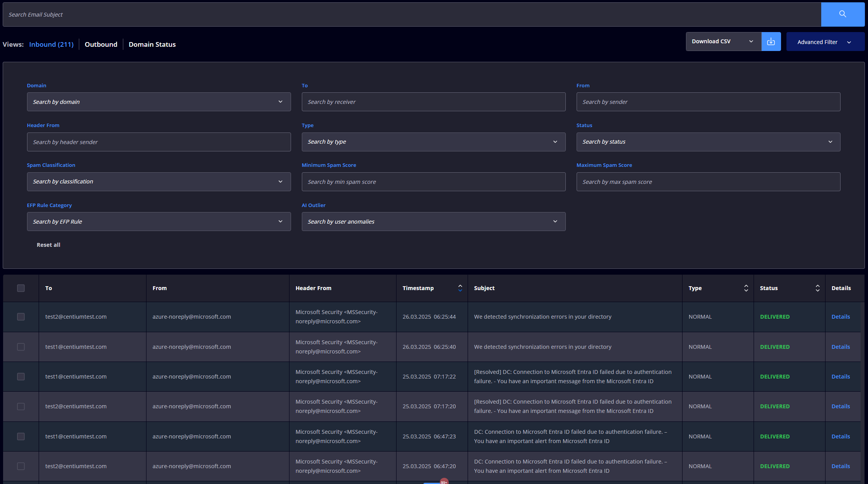
Task: Select checkbox for 25.03.2025 06:47:20 row
Action: coord(21,466)
